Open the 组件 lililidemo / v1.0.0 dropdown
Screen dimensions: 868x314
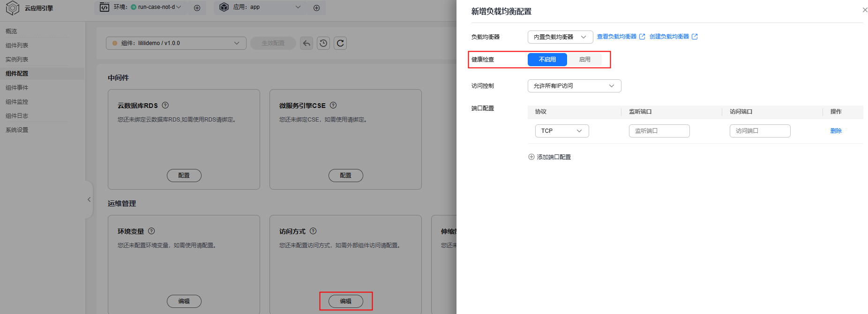(x=176, y=43)
